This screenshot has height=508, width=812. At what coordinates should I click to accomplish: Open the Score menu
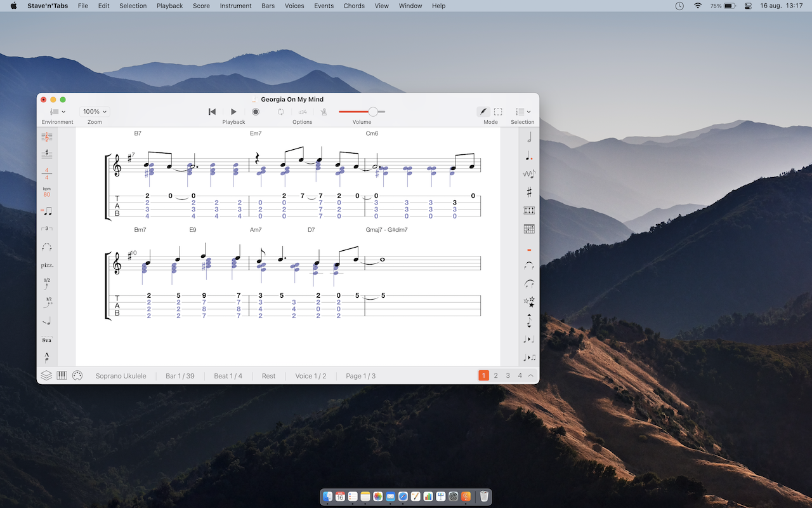(x=201, y=6)
